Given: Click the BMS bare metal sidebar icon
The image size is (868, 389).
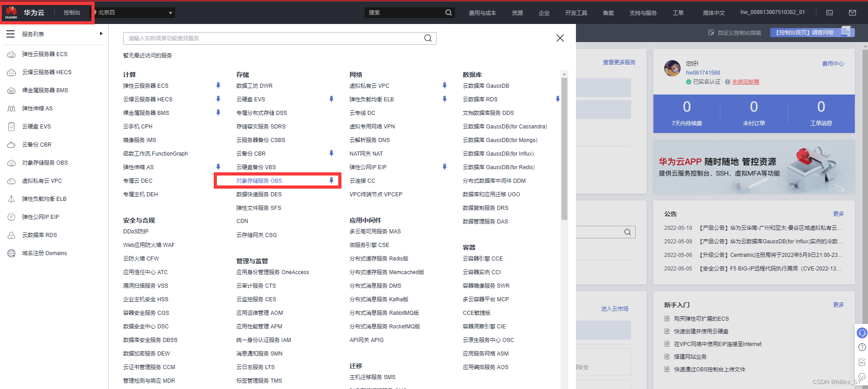Looking at the screenshot, I should coord(11,90).
